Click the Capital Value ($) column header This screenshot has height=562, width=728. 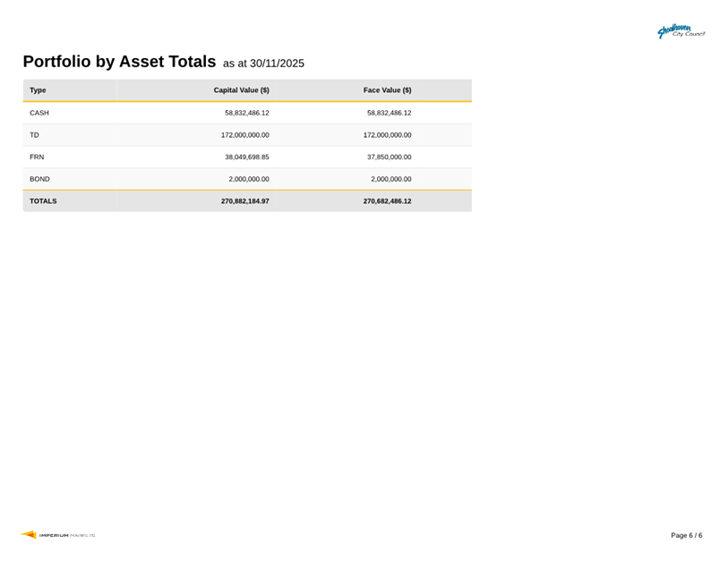point(241,90)
